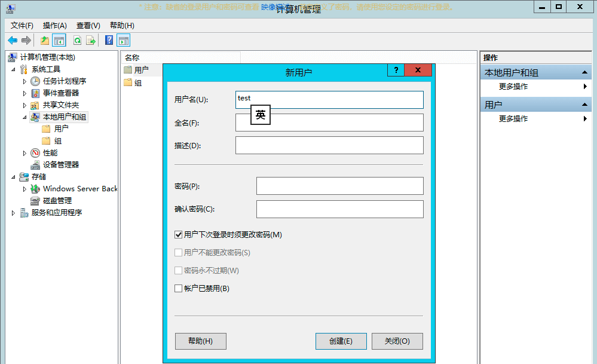The width and height of the screenshot is (597, 364).
Task: Click the ? help button in 新用户 titlebar
Action: coord(396,70)
